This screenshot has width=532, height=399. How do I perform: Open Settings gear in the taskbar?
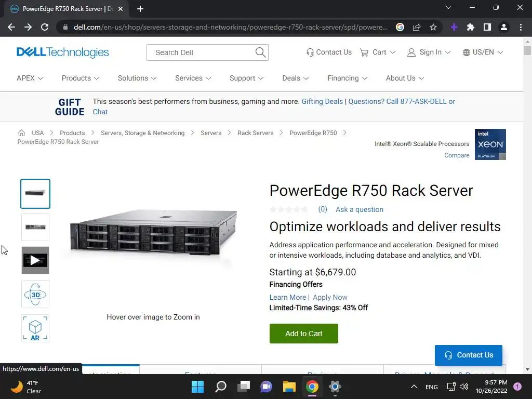tap(335, 387)
